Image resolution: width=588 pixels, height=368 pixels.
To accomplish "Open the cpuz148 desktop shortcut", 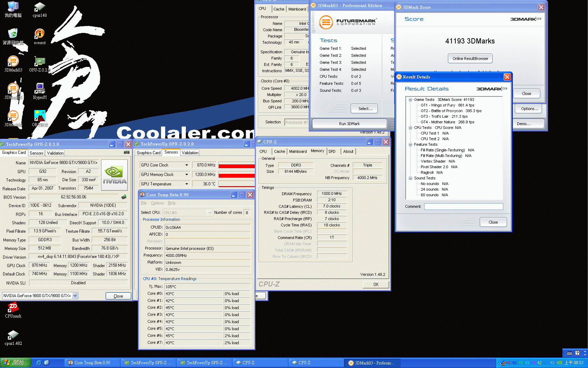I will click(40, 9).
